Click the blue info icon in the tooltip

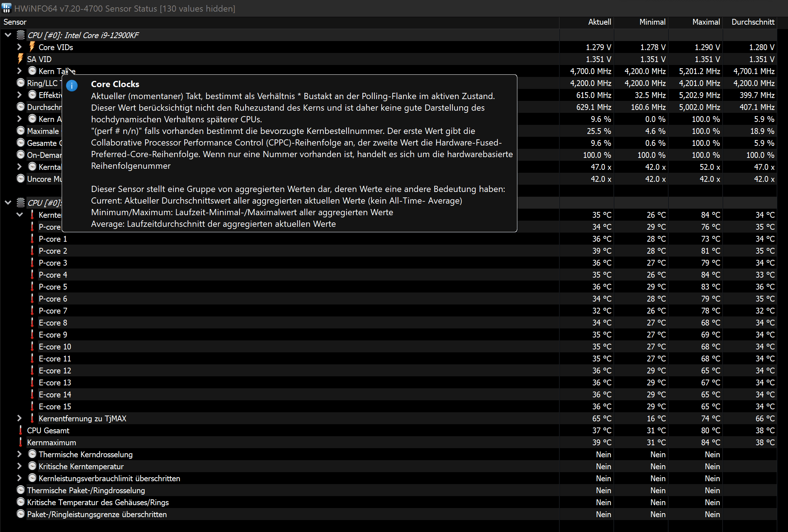pos(72,86)
